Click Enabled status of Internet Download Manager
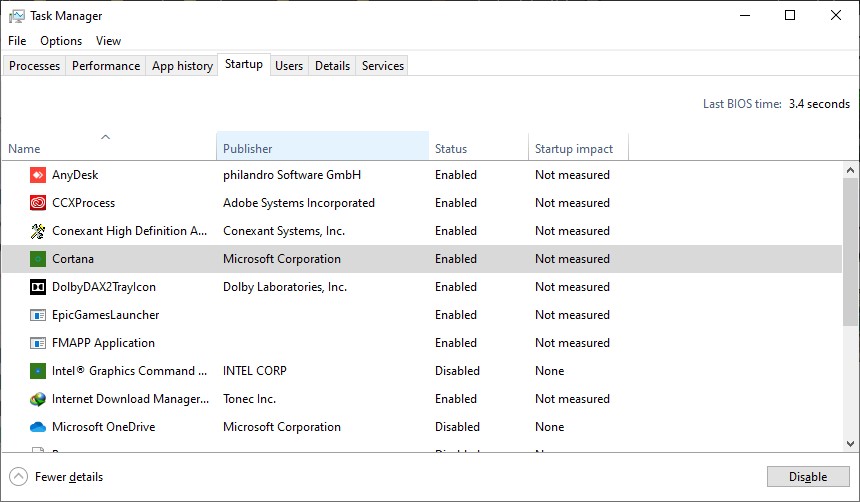The width and height of the screenshot is (860, 502). [x=456, y=399]
